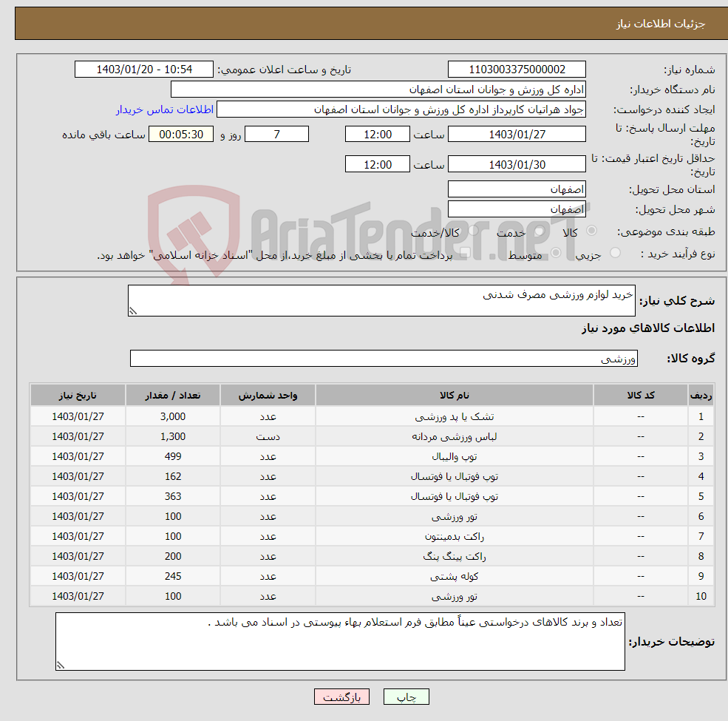
Task: Click the buyer organization name field
Action: point(378,89)
